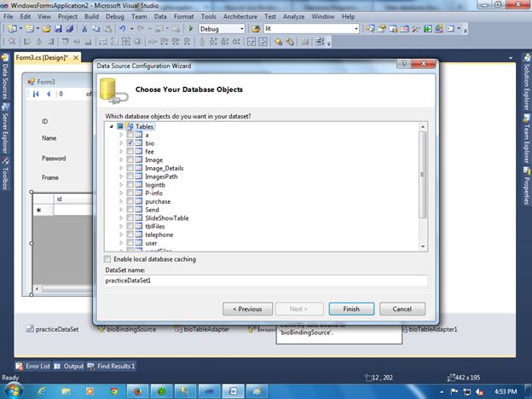The height and width of the screenshot is (399, 532).
Task: Click the DataSet name input field
Action: [266, 280]
